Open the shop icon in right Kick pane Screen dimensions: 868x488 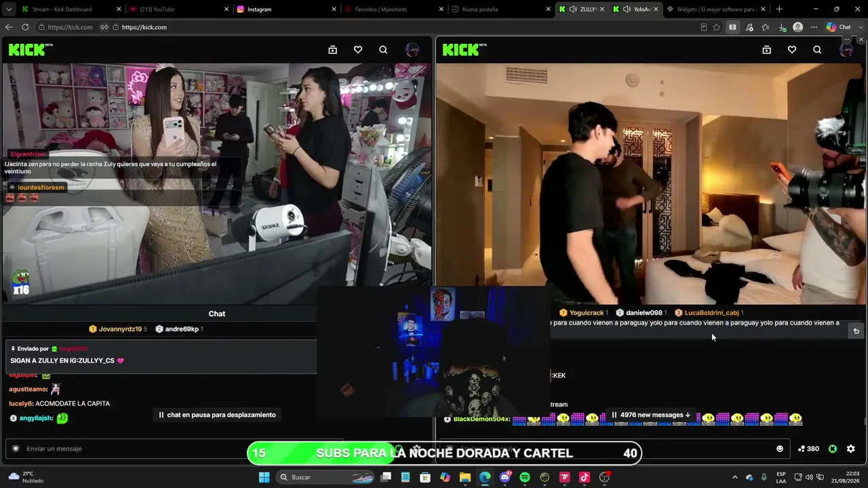coord(766,49)
